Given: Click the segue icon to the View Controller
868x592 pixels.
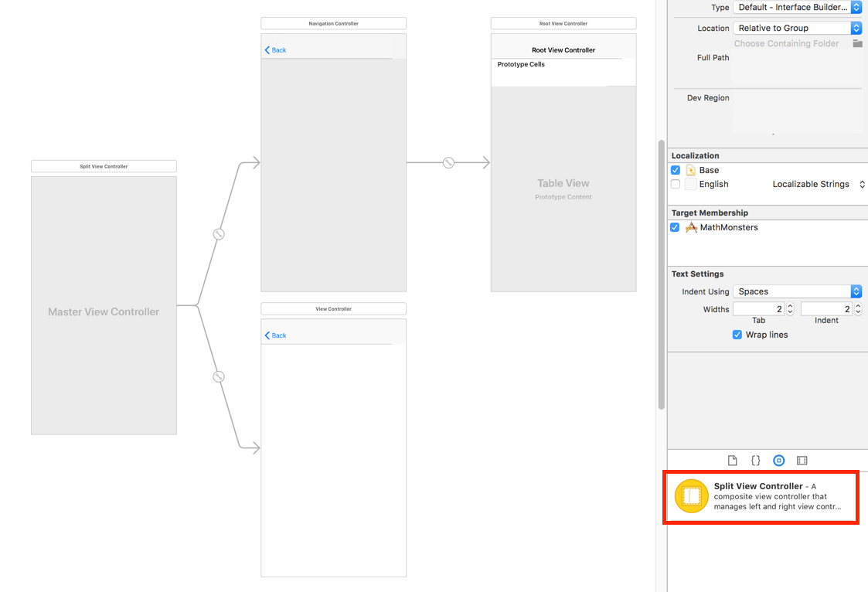Looking at the screenshot, I should point(219,377).
